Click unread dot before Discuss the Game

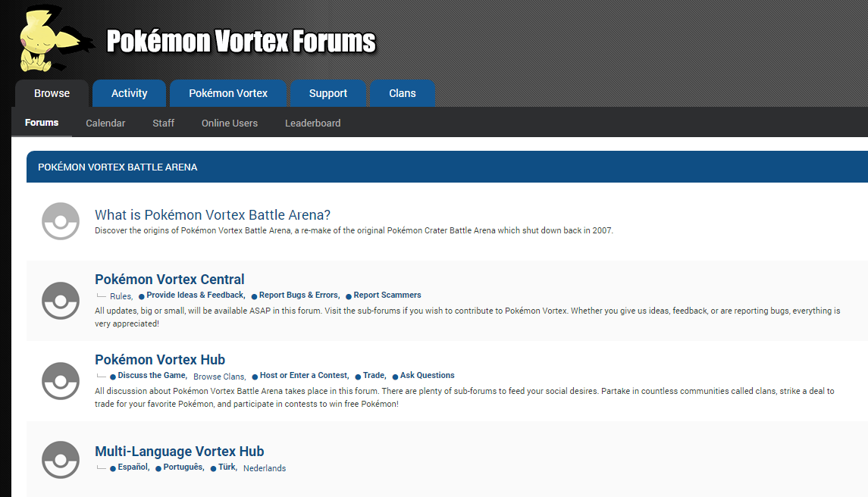point(113,377)
